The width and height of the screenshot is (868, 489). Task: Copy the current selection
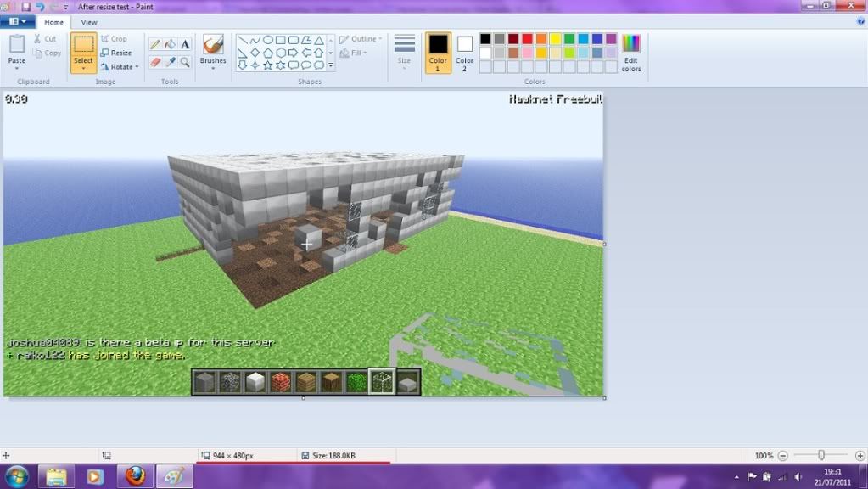(x=47, y=53)
